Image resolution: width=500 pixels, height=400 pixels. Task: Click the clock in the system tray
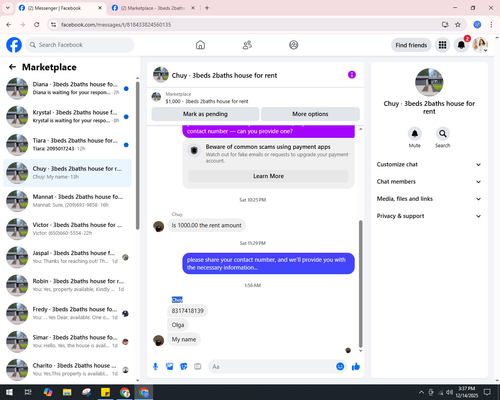coord(467,392)
